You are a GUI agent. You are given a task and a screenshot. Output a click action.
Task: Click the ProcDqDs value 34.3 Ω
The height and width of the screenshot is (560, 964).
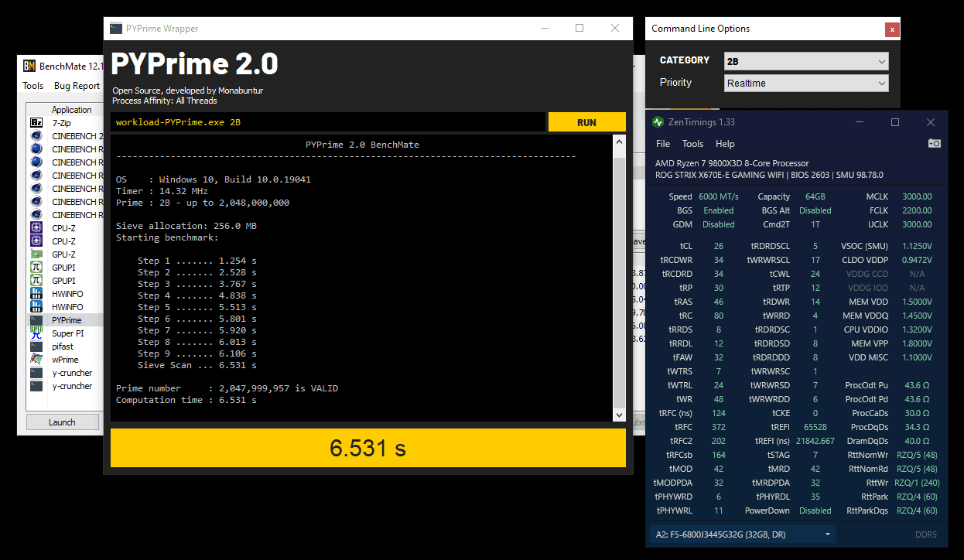[x=917, y=427]
